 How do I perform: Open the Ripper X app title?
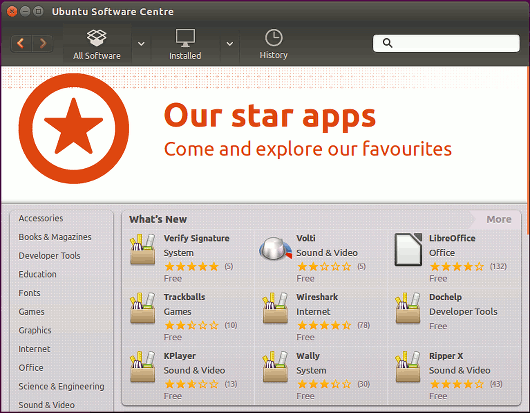coord(446,356)
